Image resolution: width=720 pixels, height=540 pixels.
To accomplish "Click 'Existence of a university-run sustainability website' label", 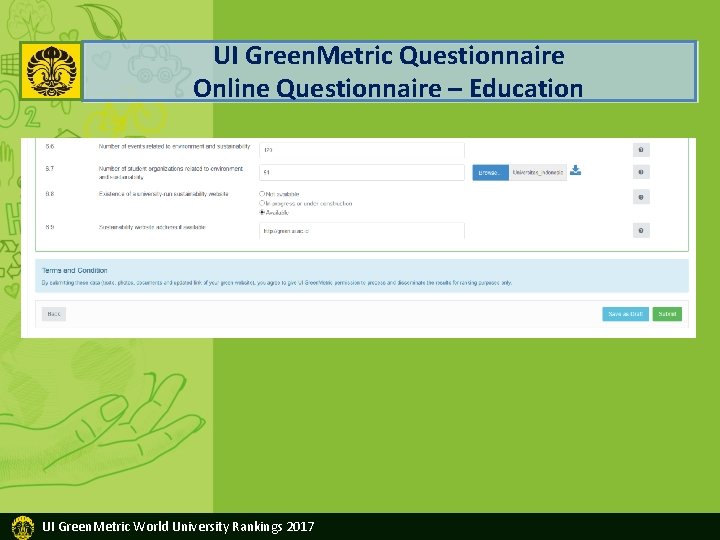I will pyautogui.click(x=163, y=194).
